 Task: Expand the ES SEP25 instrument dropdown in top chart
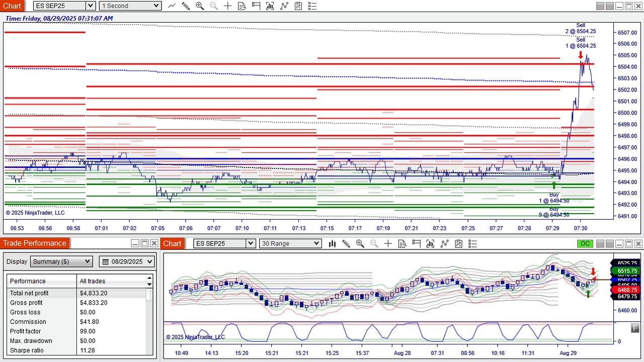(x=90, y=6)
